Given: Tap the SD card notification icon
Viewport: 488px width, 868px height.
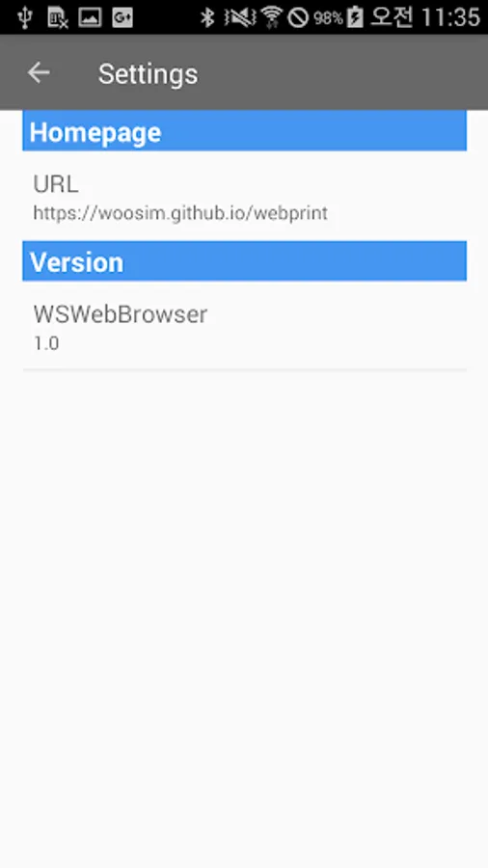Looking at the screenshot, I should (58, 17).
